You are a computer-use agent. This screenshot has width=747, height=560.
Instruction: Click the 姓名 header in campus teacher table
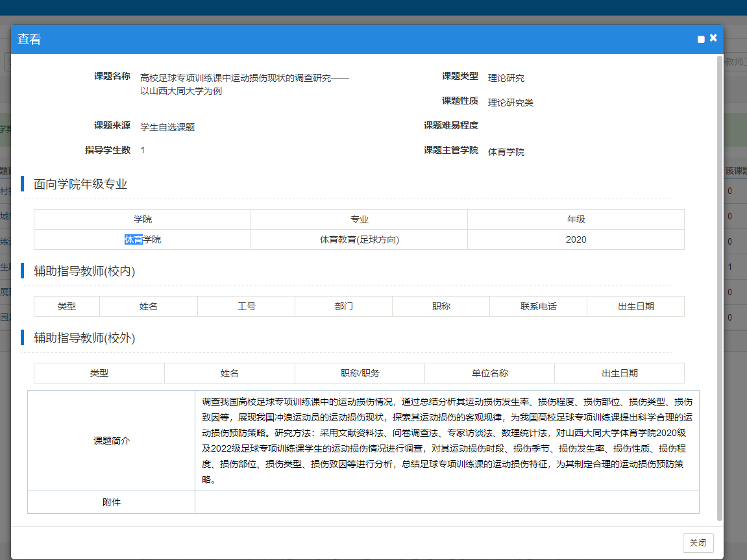[148, 306]
